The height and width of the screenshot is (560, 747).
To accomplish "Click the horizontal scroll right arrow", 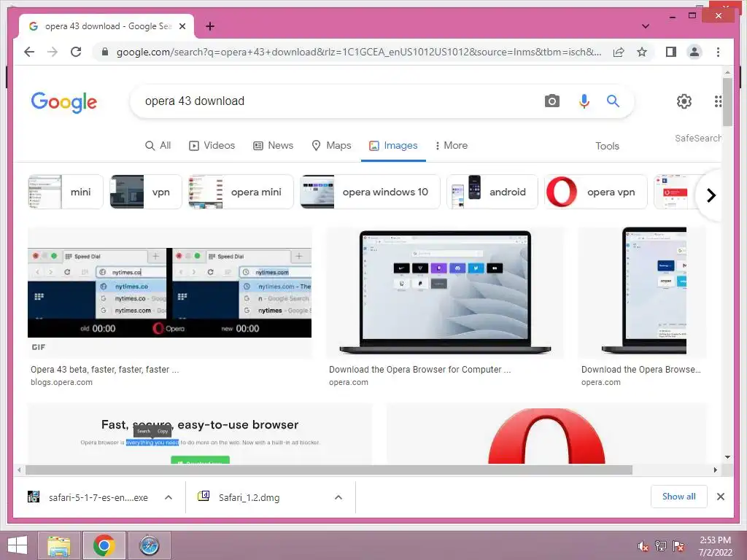I will (715, 470).
